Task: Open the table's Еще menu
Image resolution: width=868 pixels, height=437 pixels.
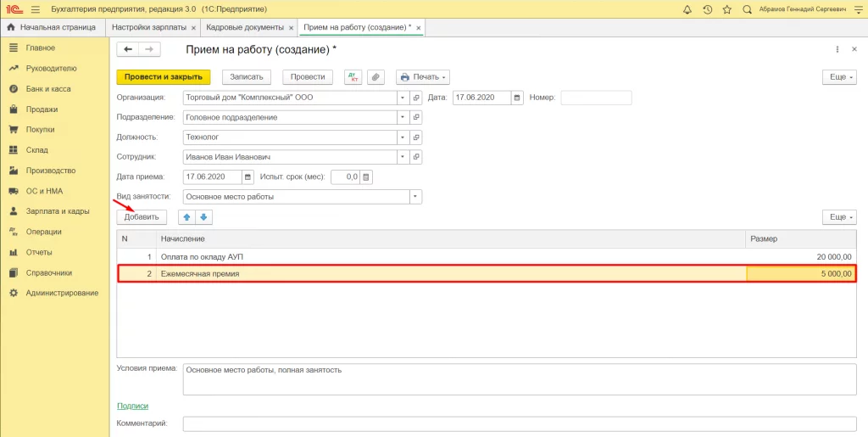Action: (840, 217)
